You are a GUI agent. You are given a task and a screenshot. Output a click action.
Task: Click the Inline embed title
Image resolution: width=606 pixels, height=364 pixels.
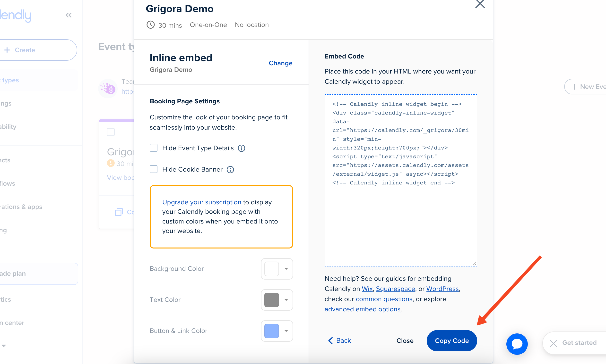click(181, 58)
